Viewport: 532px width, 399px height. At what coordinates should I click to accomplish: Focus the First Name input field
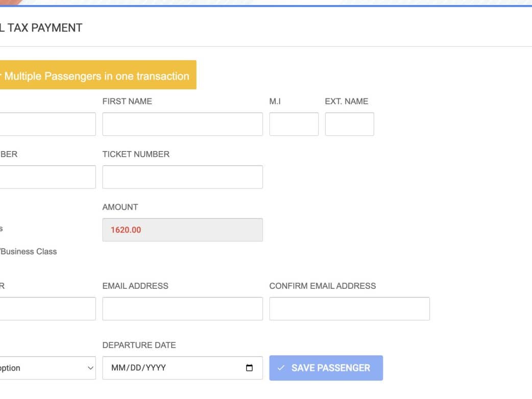tap(182, 124)
